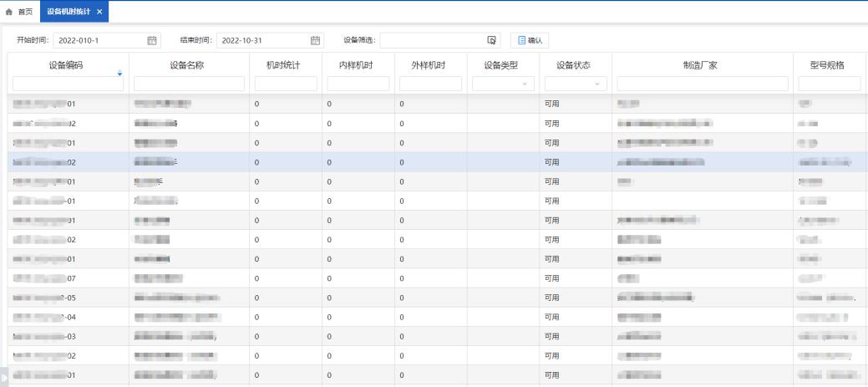Click the 设备筛选 text field
868x387 pixels.
[433, 40]
